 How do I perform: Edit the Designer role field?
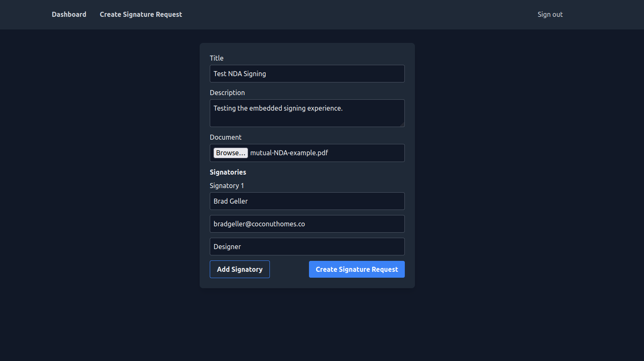click(x=307, y=247)
